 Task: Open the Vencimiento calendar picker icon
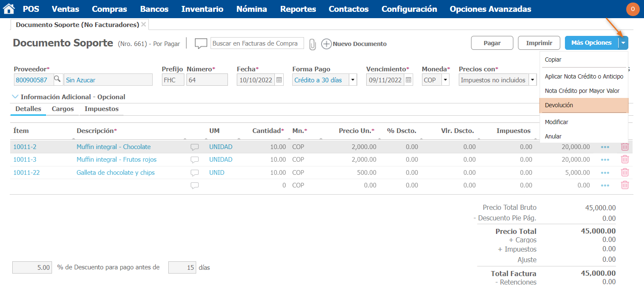coord(408,80)
